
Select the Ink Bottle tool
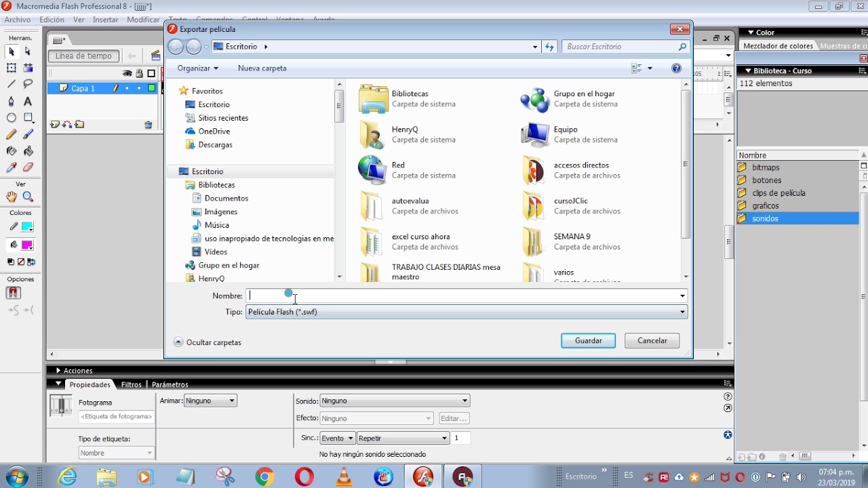click(x=12, y=150)
